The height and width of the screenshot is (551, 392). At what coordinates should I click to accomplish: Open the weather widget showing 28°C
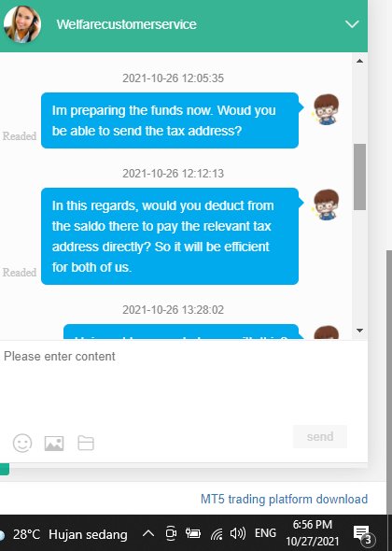click(x=63, y=534)
